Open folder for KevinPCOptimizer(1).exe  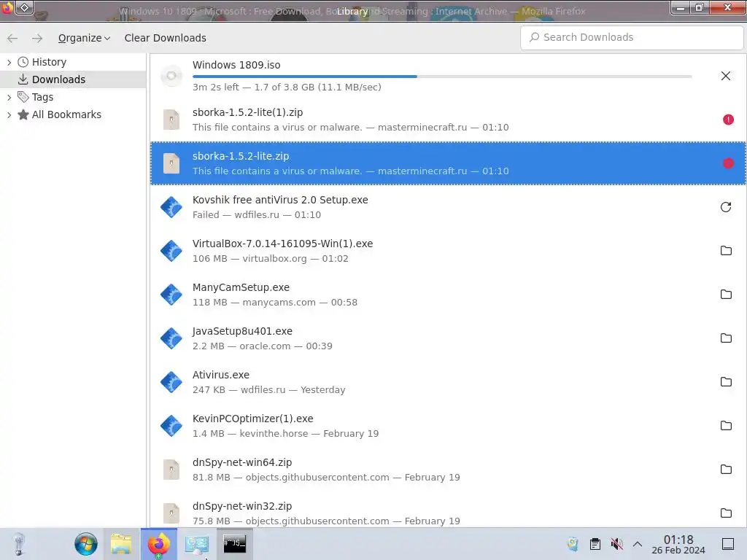(x=726, y=426)
